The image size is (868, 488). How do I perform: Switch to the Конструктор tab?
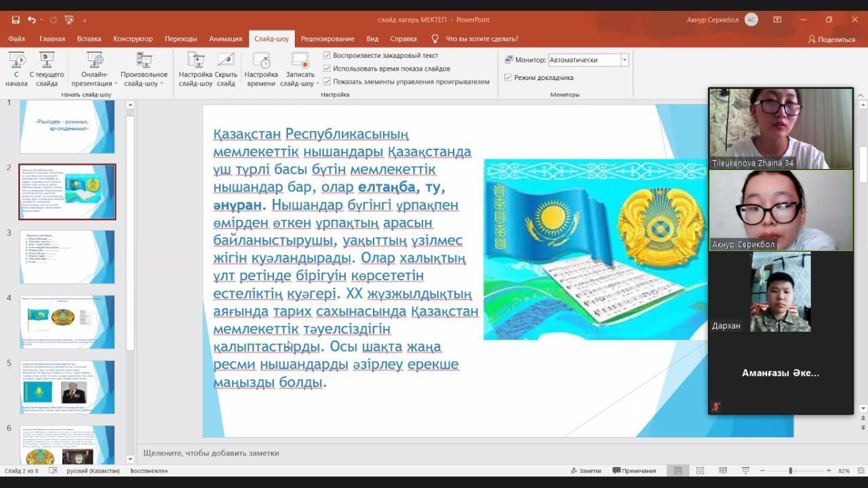(x=133, y=39)
